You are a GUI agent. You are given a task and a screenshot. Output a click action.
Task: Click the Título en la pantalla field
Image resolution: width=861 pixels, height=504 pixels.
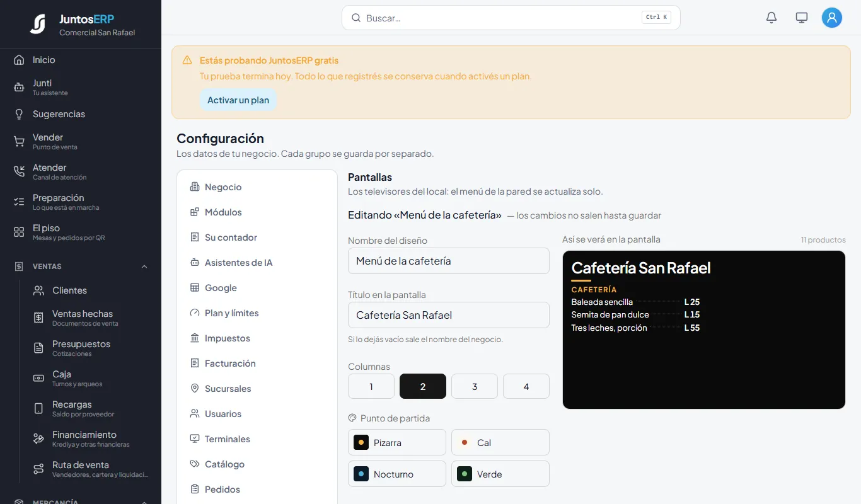(x=449, y=315)
